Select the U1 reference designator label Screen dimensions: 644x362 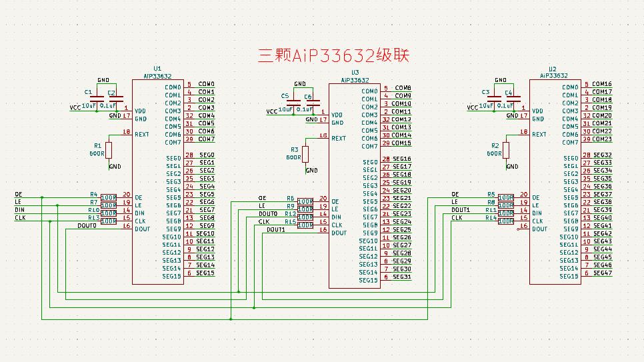point(157,69)
